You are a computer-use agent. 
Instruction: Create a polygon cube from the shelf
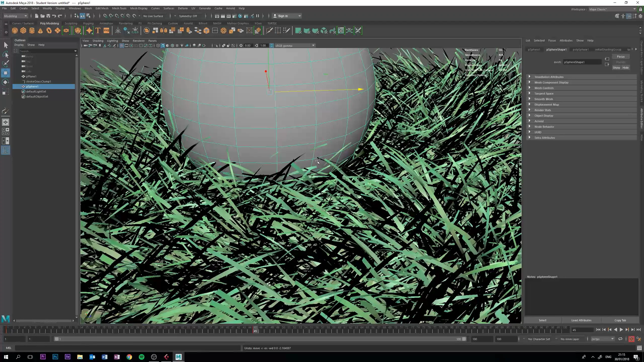(23, 31)
